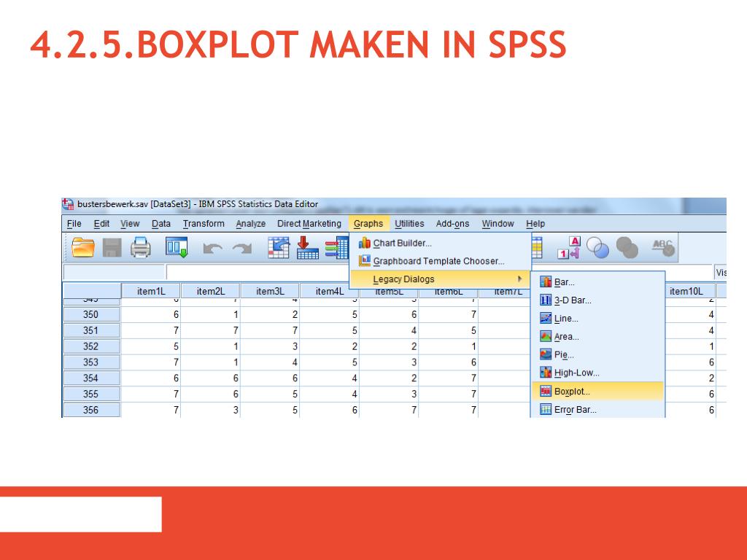Click item1L cell in row 352
This screenshot has width=747, height=560.
point(151,346)
